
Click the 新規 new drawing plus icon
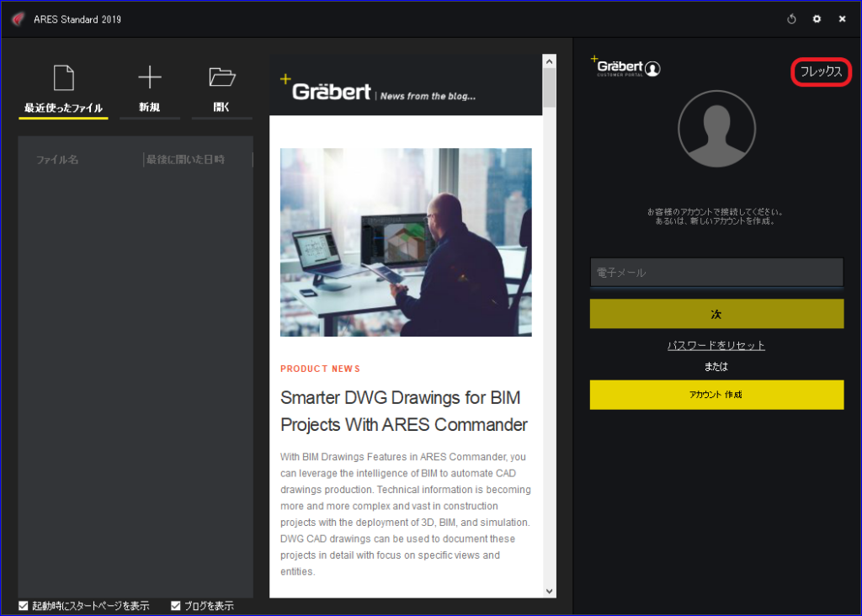click(150, 77)
